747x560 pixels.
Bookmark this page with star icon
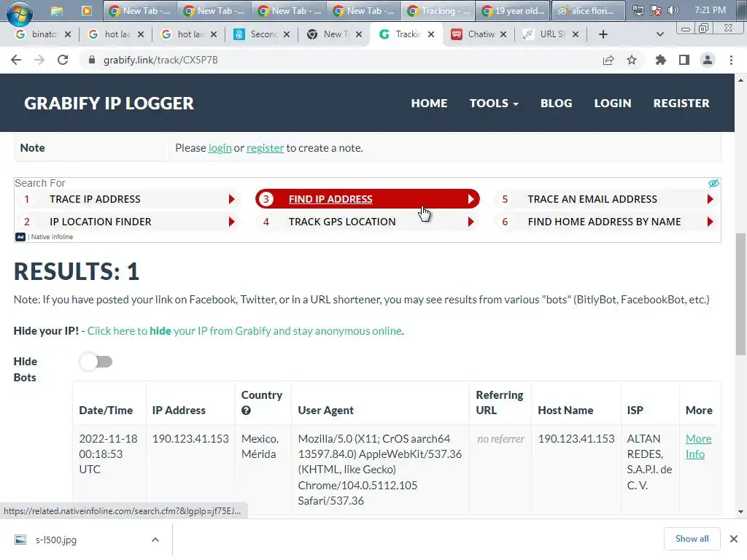point(632,60)
